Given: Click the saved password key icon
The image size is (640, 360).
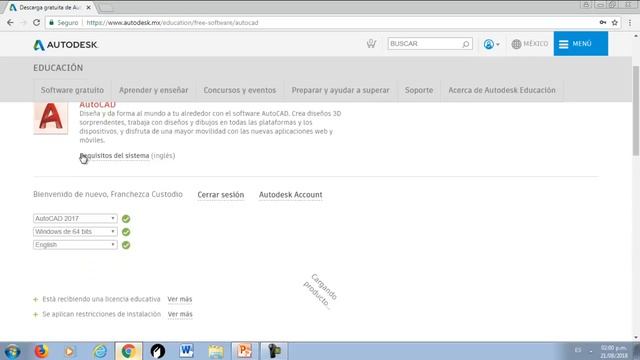Looking at the screenshot, I should click(602, 22).
